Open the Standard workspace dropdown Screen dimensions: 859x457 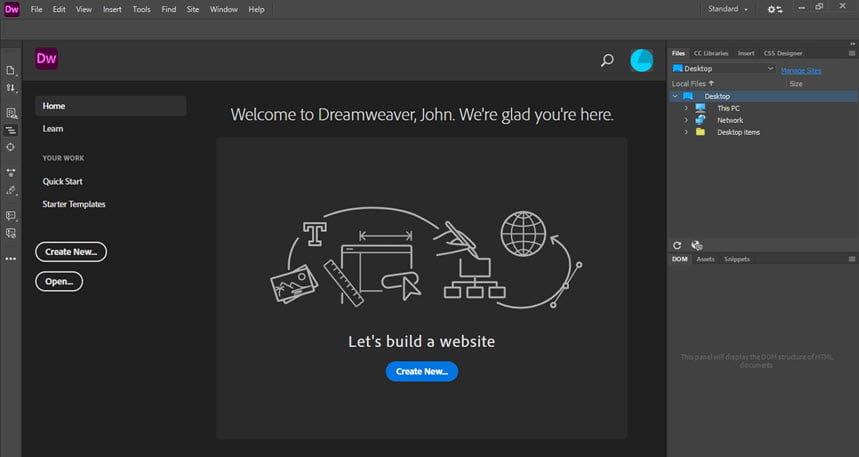point(728,9)
